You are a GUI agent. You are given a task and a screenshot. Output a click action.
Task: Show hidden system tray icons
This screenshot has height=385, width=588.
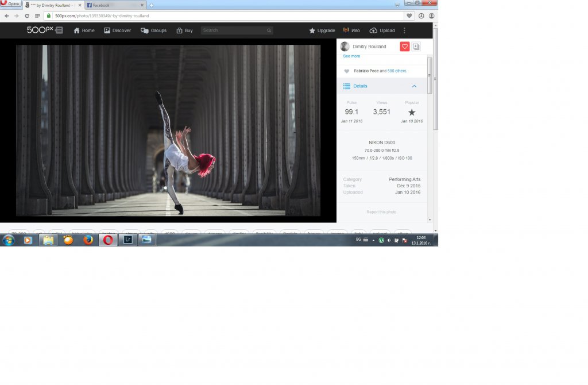(x=373, y=241)
